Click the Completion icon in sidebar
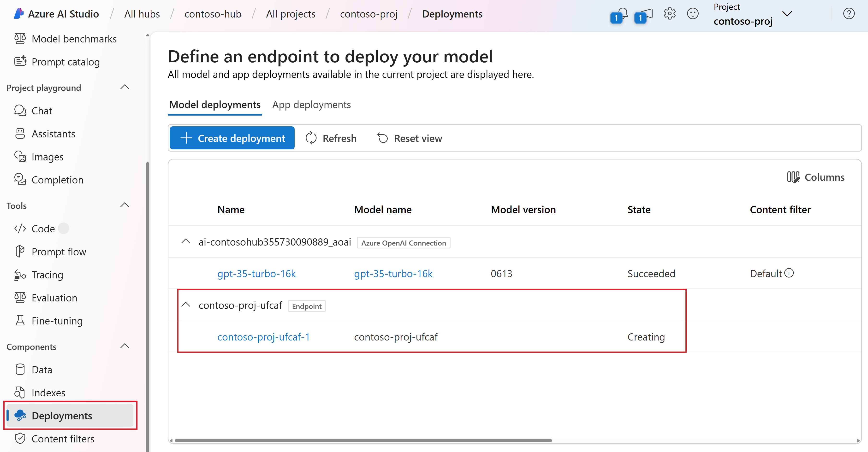868x452 pixels. [20, 180]
